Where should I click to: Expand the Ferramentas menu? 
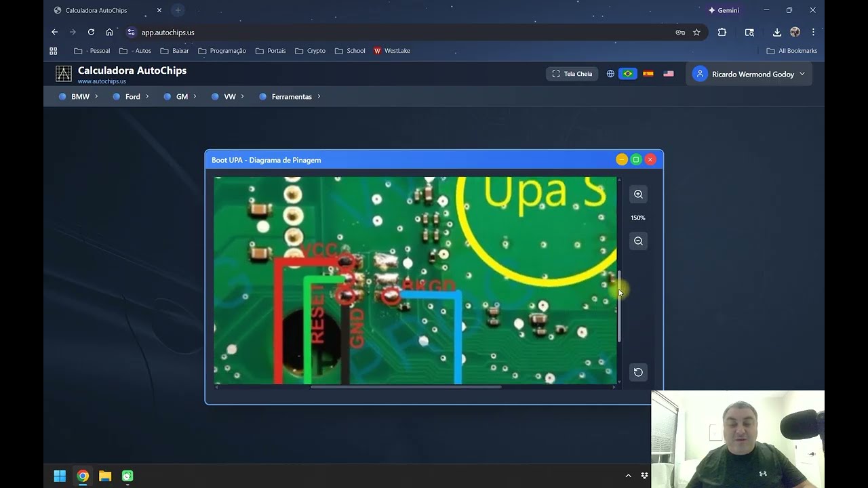pyautogui.click(x=290, y=97)
